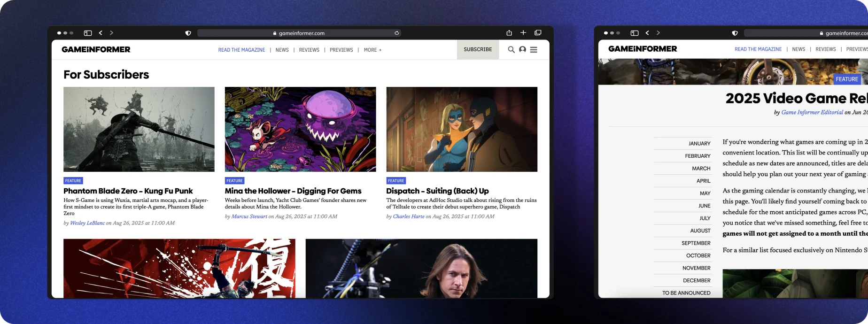Select TO BE ANNOUNCED in month list
The image size is (868, 324).
pyautogui.click(x=686, y=293)
